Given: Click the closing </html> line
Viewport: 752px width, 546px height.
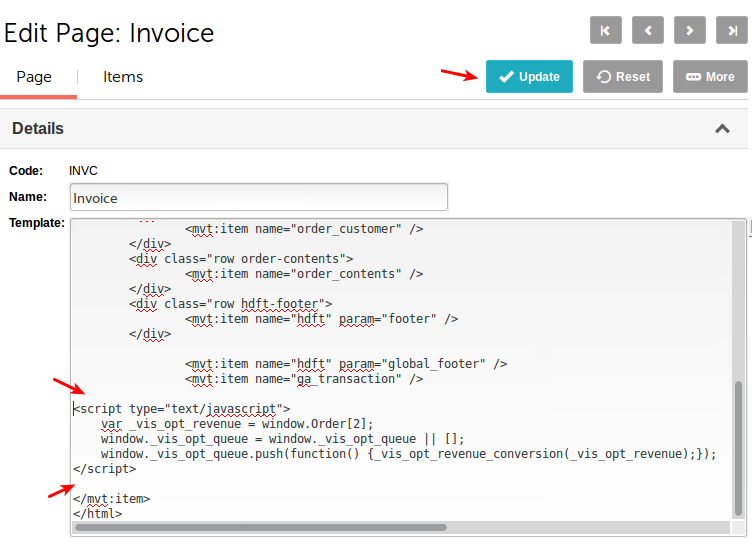Looking at the screenshot, I should (98, 514).
